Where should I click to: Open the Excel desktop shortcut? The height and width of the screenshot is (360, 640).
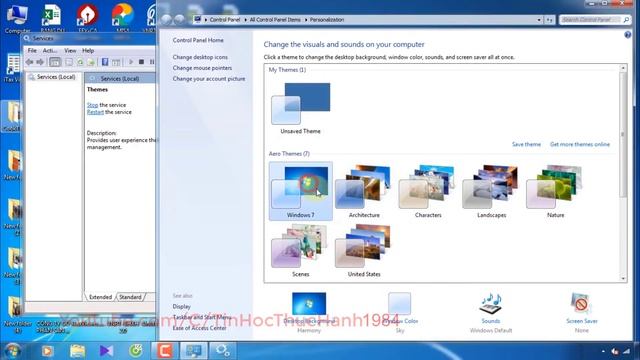pyautogui.click(x=52, y=18)
